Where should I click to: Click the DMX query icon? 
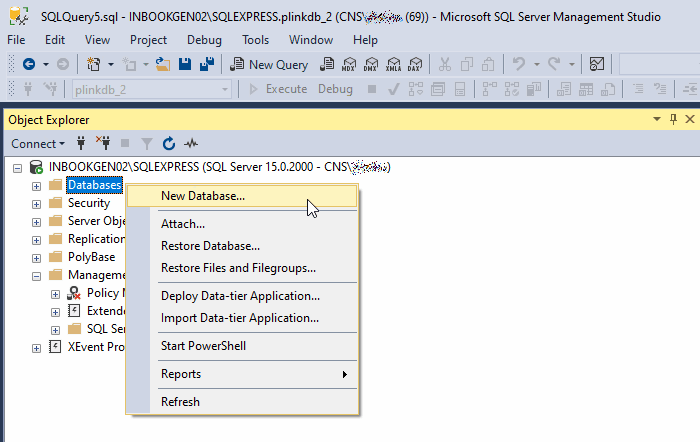pos(371,65)
